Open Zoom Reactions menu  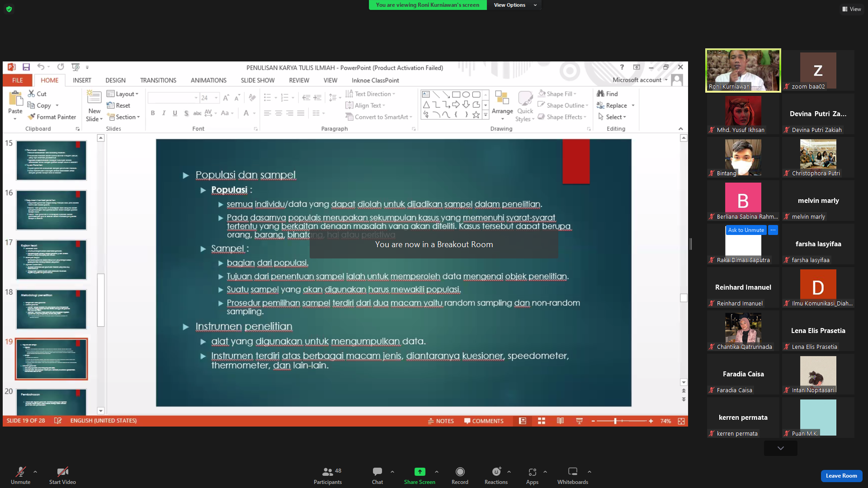click(x=496, y=475)
